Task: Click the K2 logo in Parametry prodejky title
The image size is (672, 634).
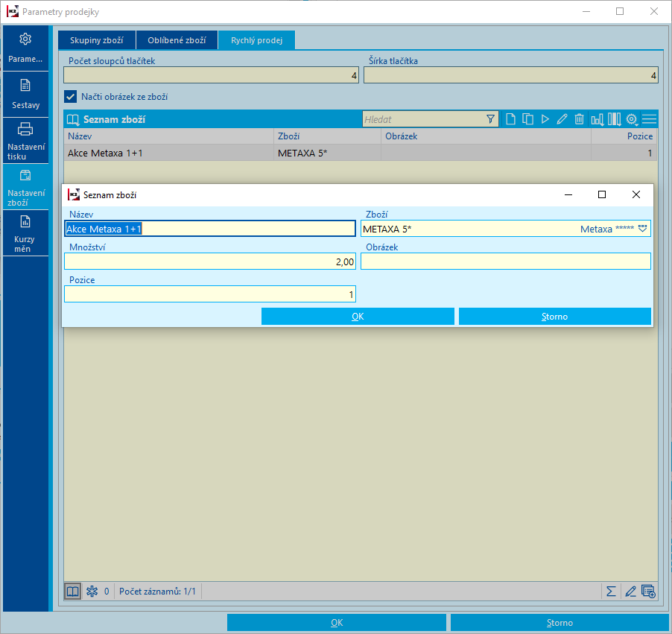Action: coord(13,12)
